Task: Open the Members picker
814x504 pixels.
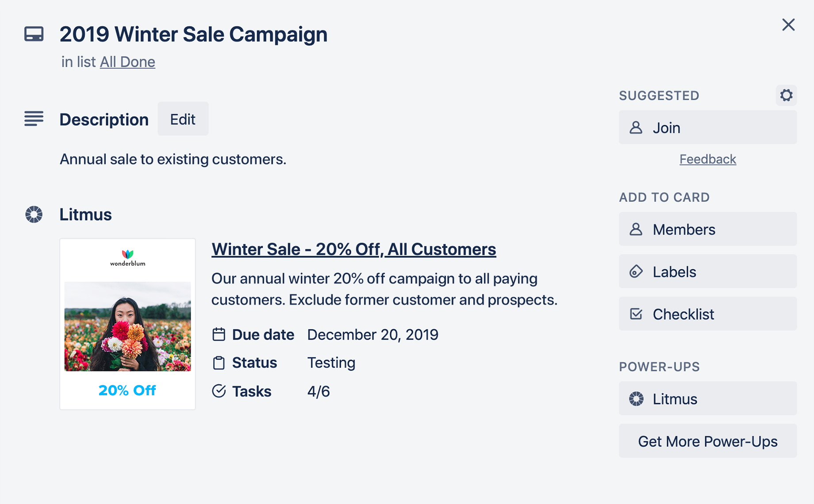Action: [707, 229]
